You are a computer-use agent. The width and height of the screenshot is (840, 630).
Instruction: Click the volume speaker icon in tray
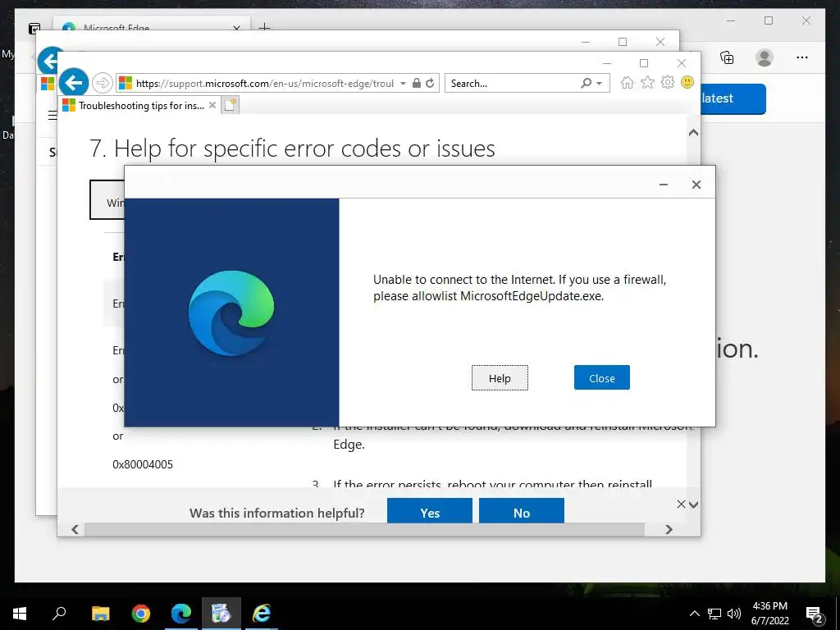tap(734, 614)
